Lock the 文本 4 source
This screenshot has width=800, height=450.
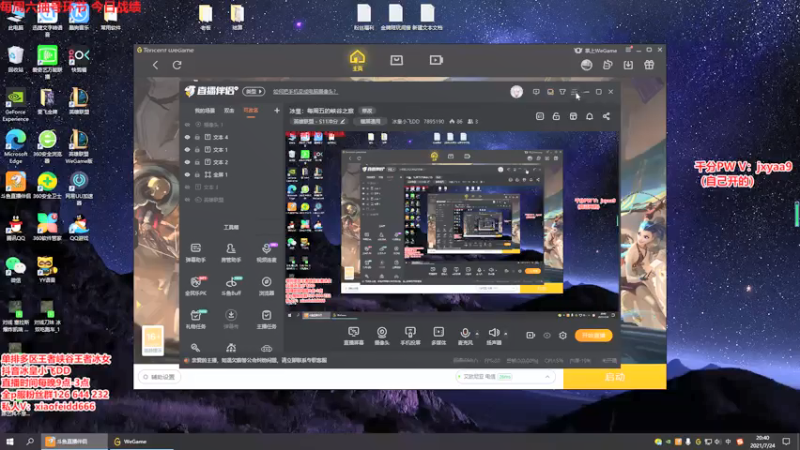pos(197,137)
